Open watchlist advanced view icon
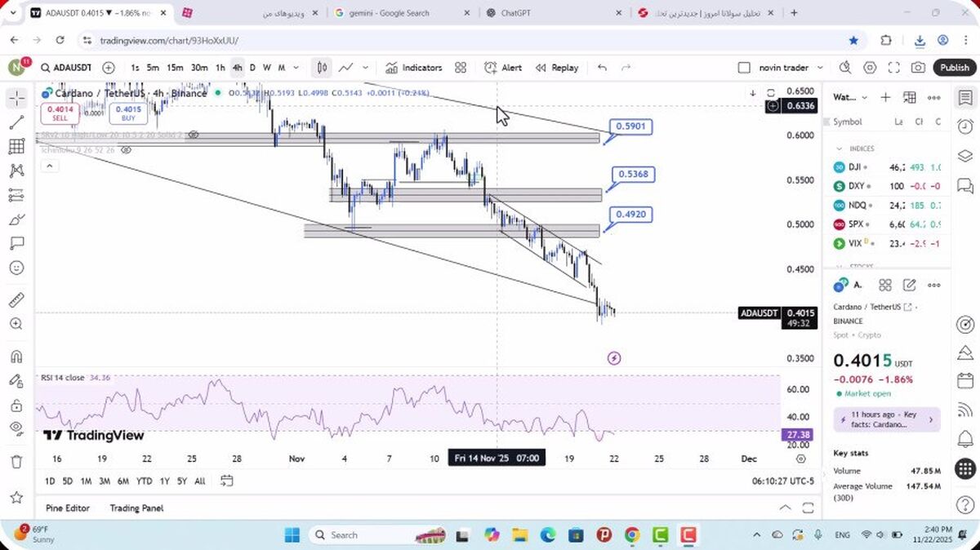The height and width of the screenshot is (550, 980). click(910, 97)
